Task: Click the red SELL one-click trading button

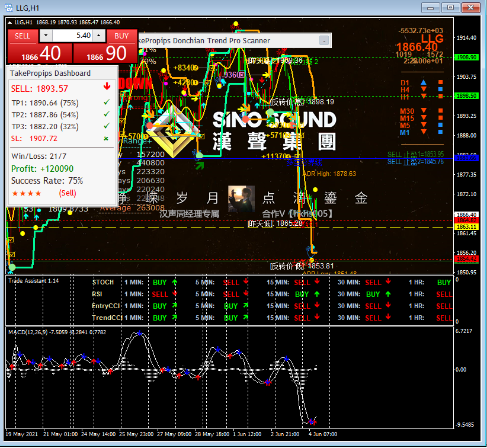Action: pyautogui.click(x=23, y=36)
